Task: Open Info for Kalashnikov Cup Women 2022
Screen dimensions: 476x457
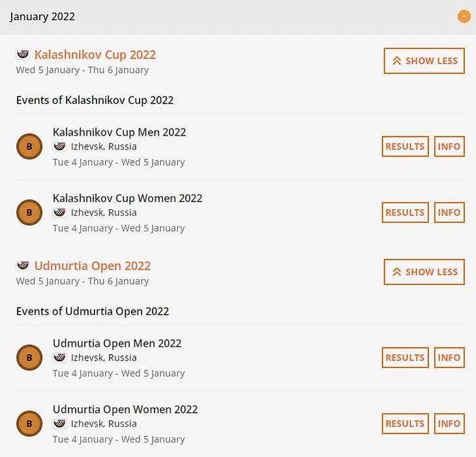Action: [x=449, y=213]
